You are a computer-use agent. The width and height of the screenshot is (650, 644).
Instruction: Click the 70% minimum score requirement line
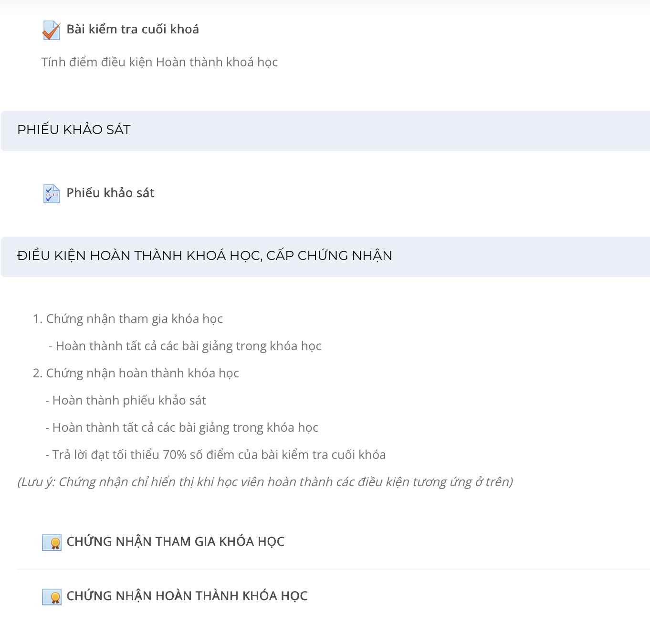pos(215,455)
